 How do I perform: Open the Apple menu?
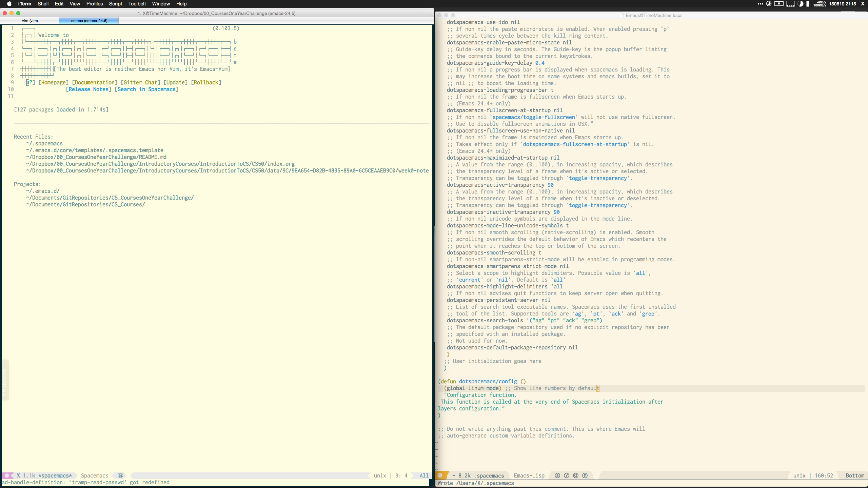tap(9, 4)
